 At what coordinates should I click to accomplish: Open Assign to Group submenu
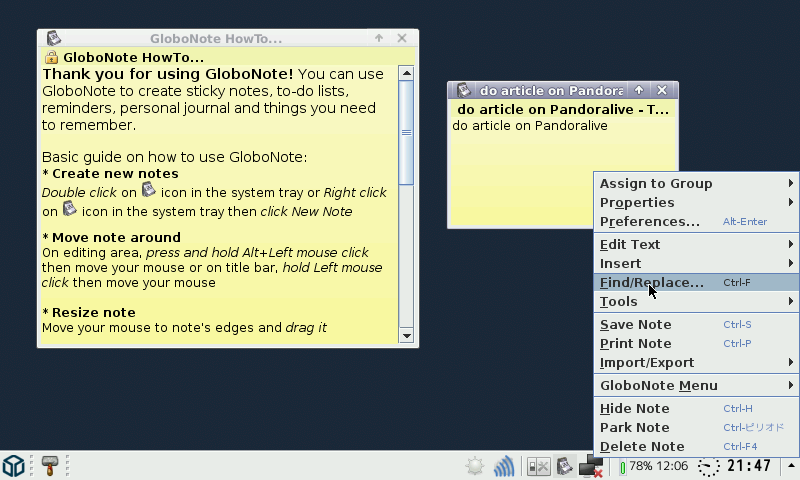(697, 183)
